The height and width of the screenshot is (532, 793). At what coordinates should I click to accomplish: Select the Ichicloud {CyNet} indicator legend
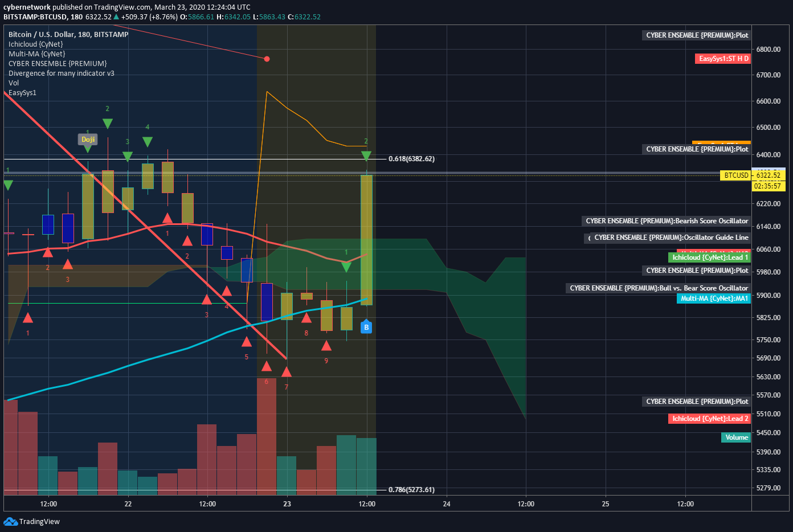[36, 44]
